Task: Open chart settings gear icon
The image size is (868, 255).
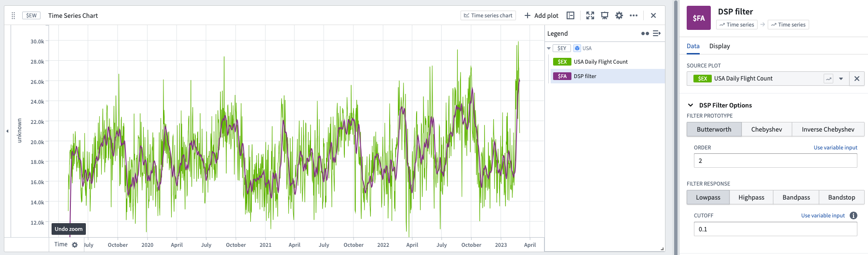Action: [619, 15]
